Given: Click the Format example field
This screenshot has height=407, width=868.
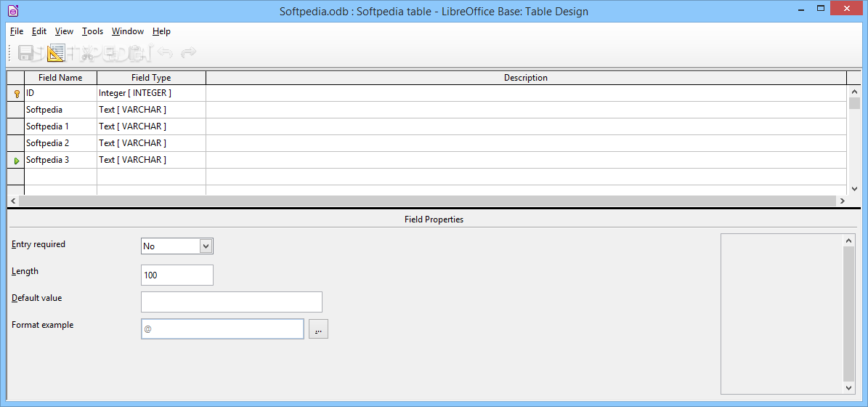Looking at the screenshot, I should click(x=222, y=329).
